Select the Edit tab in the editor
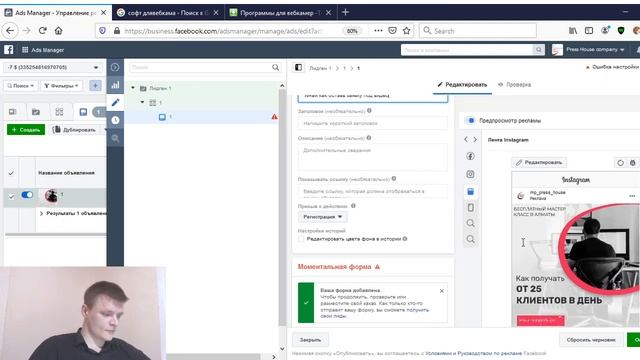The width and height of the screenshot is (640, 360). click(x=462, y=84)
